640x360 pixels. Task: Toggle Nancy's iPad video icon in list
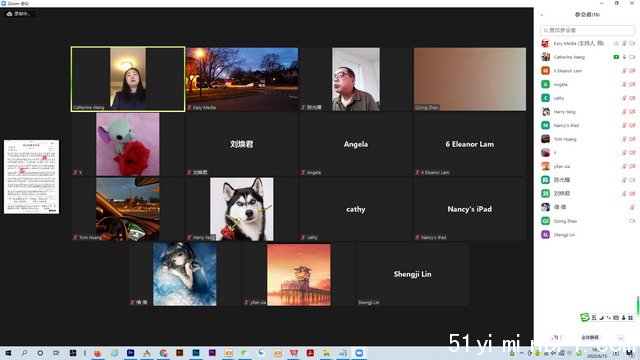click(x=632, y=125)
